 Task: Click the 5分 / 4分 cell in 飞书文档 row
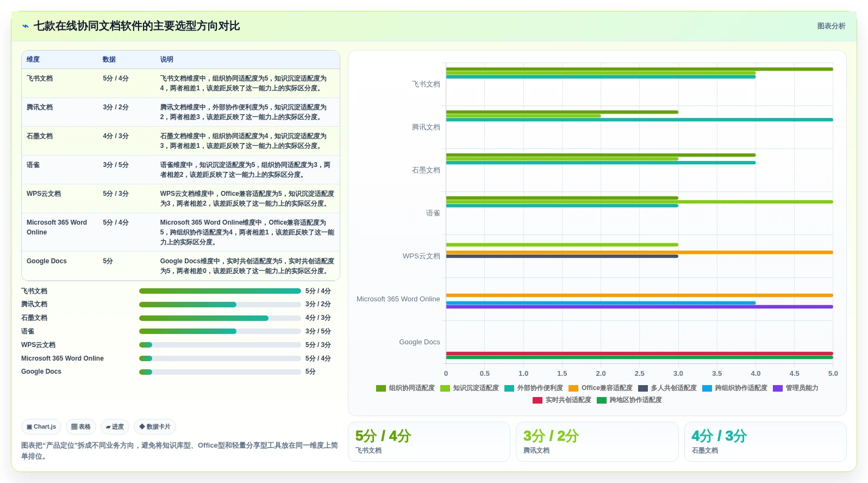click(x=116, y=78)
